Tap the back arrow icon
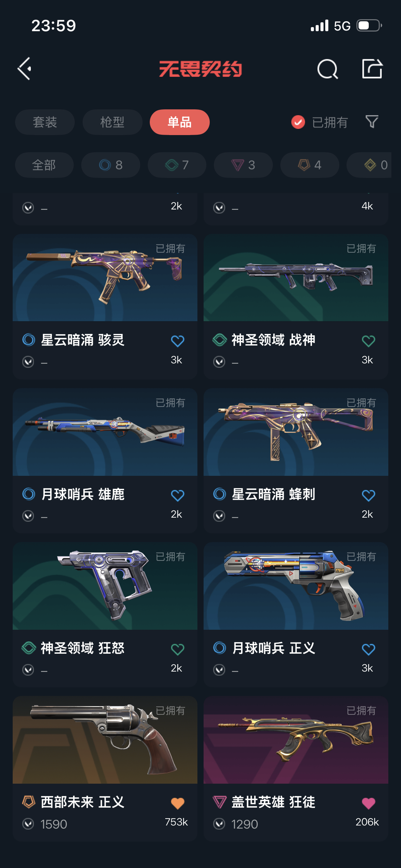The image size is (401, 868). 25,69
